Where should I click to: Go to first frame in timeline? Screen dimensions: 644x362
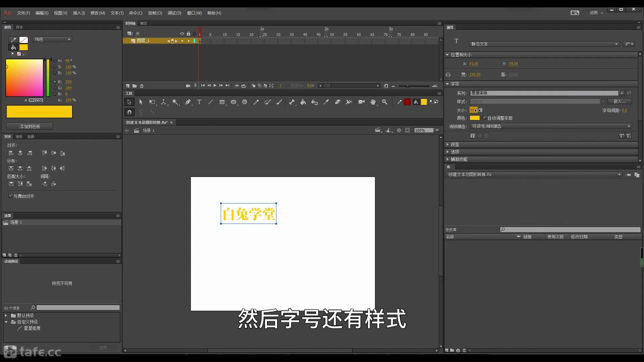tap(203, 85)
